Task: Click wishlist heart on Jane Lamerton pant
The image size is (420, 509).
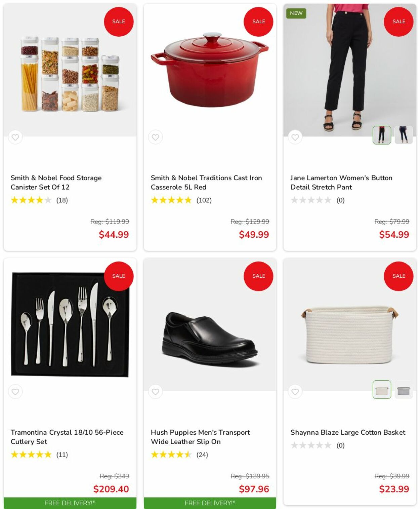Action: click(295, 137)
